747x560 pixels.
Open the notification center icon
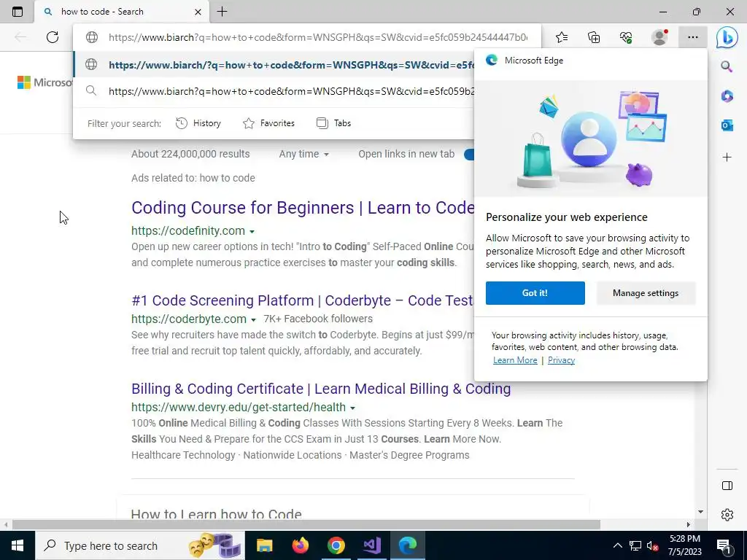tap(724, 545)
